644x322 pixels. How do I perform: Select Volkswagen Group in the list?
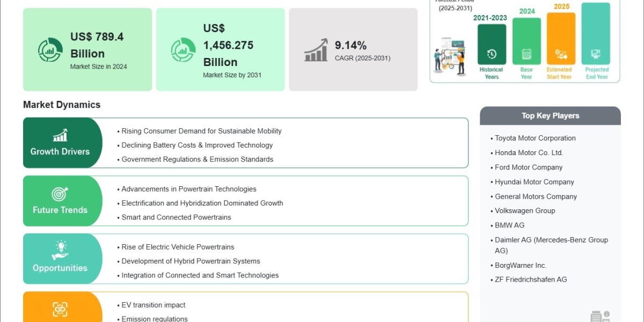(525, 210)
